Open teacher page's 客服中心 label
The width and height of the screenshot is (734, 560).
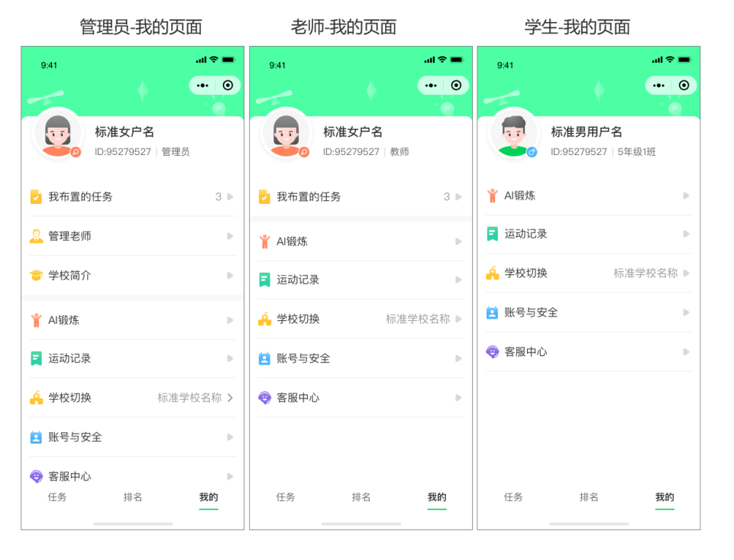tap(298, 398)
